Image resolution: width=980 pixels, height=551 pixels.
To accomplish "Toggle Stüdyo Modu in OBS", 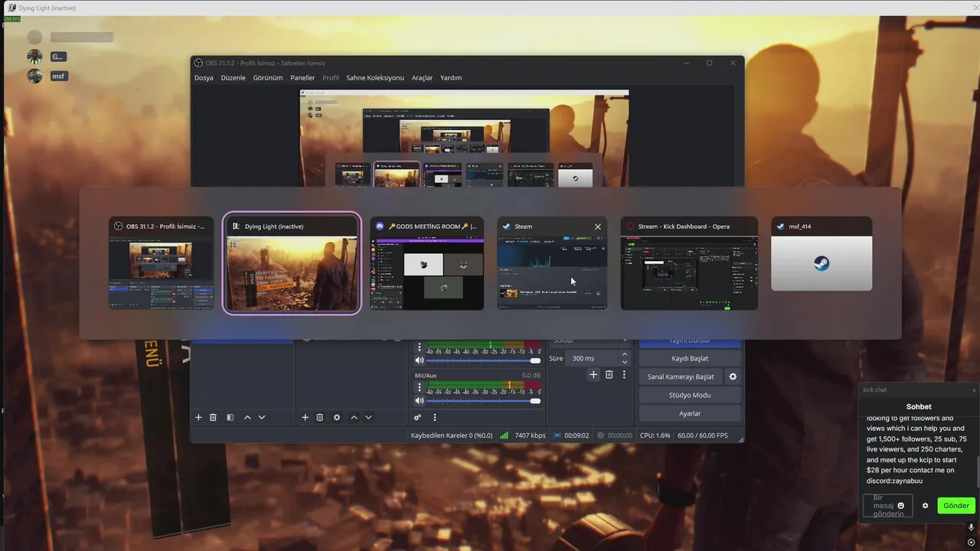I will [x=690, y=395].
